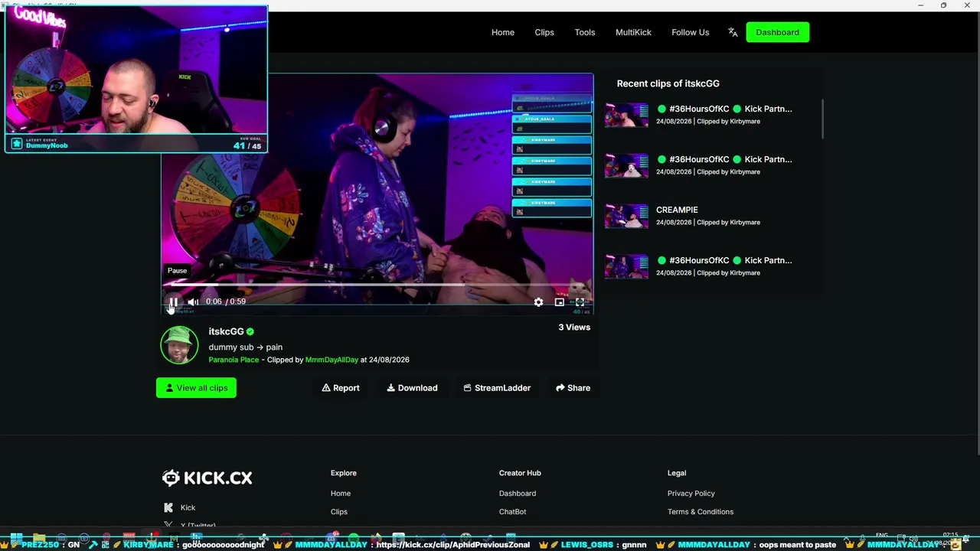The height and width of the screenshot is (551, 980).
Task: Open the clip in StreamLadder
Action: [x=497, y=388]
